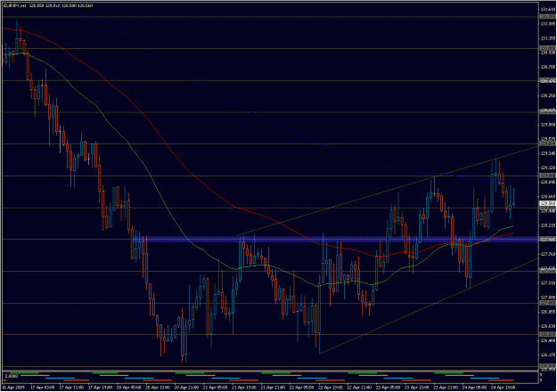Select the 16 Apr 2009 date label
557x392 pixels.
click(x=13, y=387)
